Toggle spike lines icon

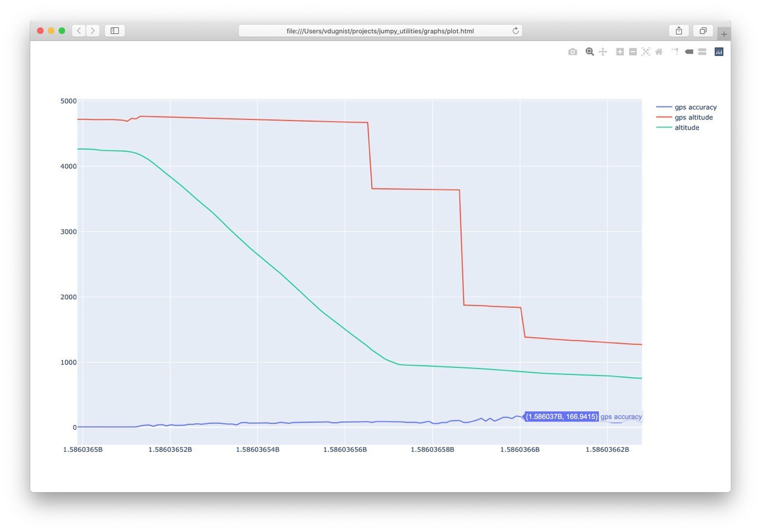[675, 52]
